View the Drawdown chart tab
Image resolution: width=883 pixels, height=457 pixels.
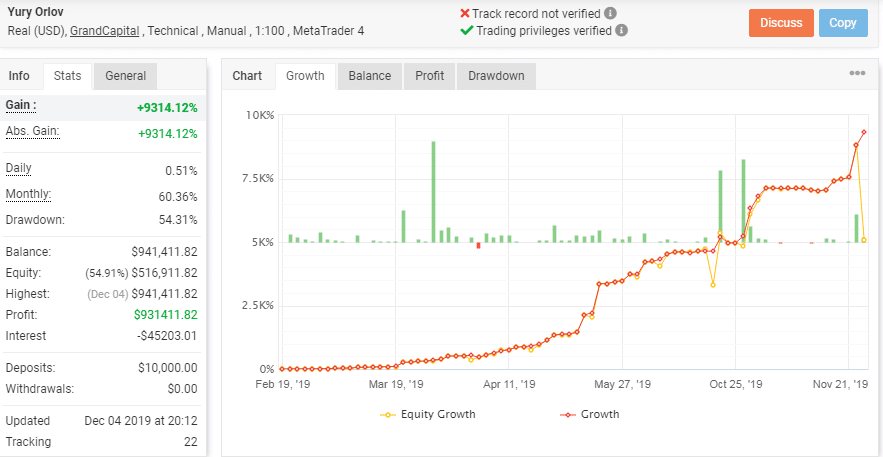(496, 76)
